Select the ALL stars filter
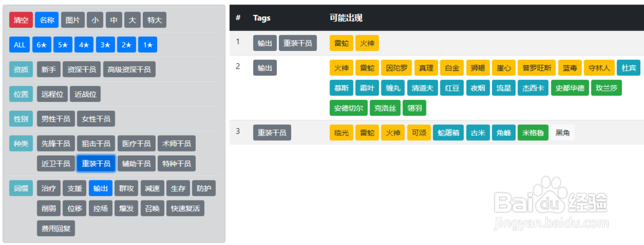 click(20, 44)
